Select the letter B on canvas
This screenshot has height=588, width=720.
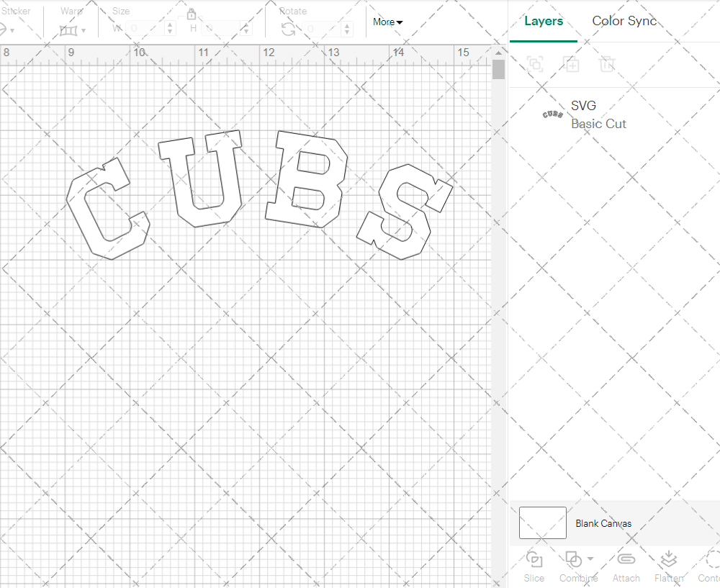[x=306, y=179]
